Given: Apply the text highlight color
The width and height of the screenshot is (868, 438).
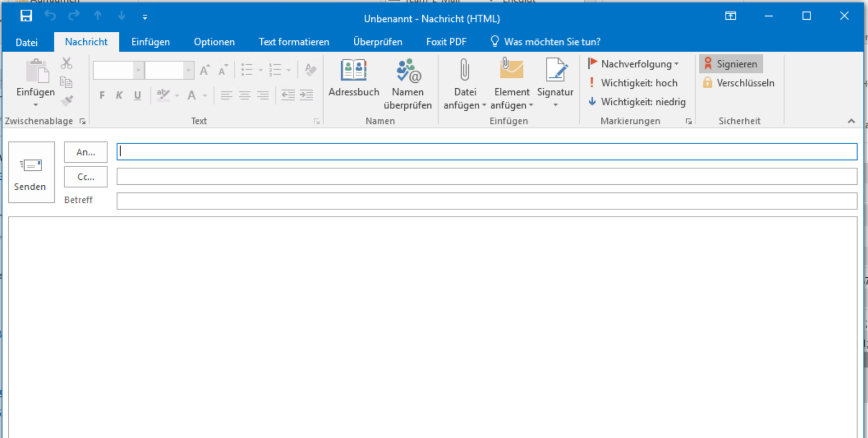Looking at the screenshot, I should (x=163, y=95).
